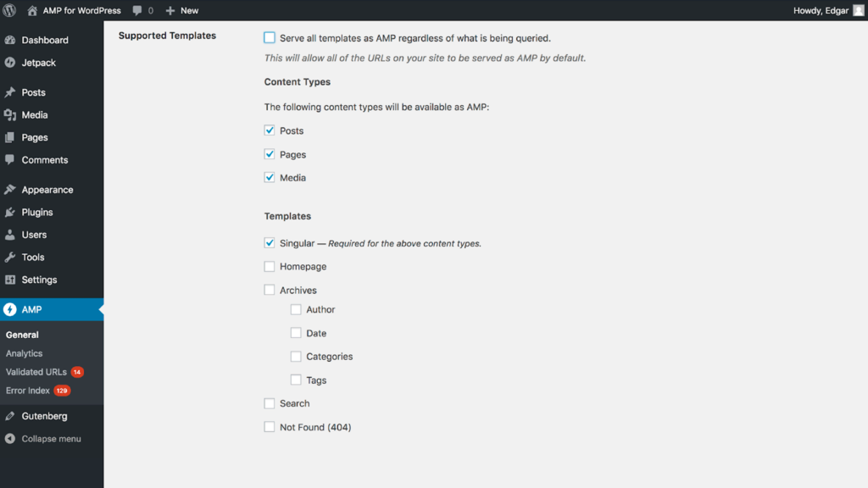The image size is (868, 488).
Task: Go to Validated URLs submenu item
Action: (36, 372)
